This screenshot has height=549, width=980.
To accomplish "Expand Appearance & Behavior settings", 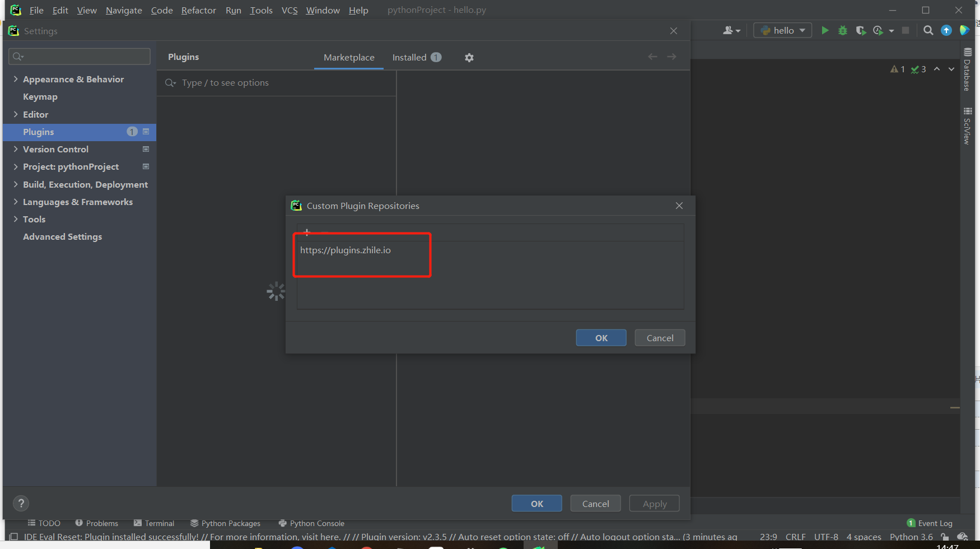I will 16,79.
